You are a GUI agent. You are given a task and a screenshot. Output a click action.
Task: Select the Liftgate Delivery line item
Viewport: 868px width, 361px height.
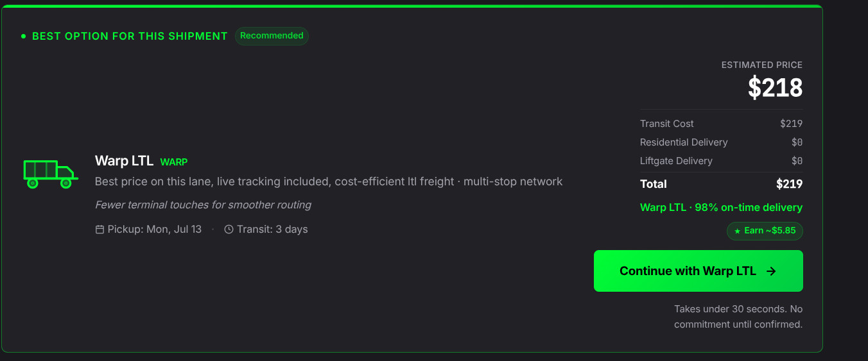tap(721, 161)
